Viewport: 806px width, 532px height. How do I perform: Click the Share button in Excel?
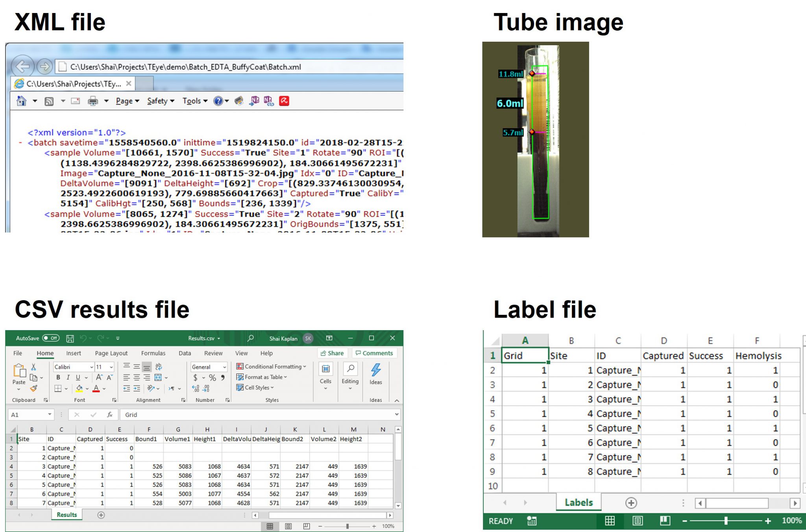click(x=332, y=353)
